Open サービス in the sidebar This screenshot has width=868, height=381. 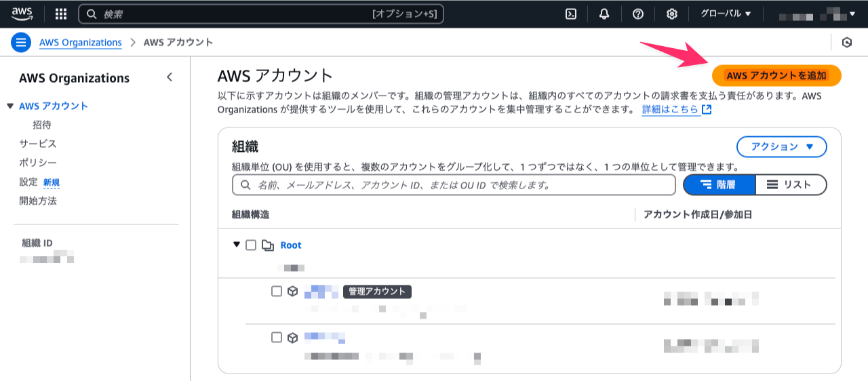point(38,144)
